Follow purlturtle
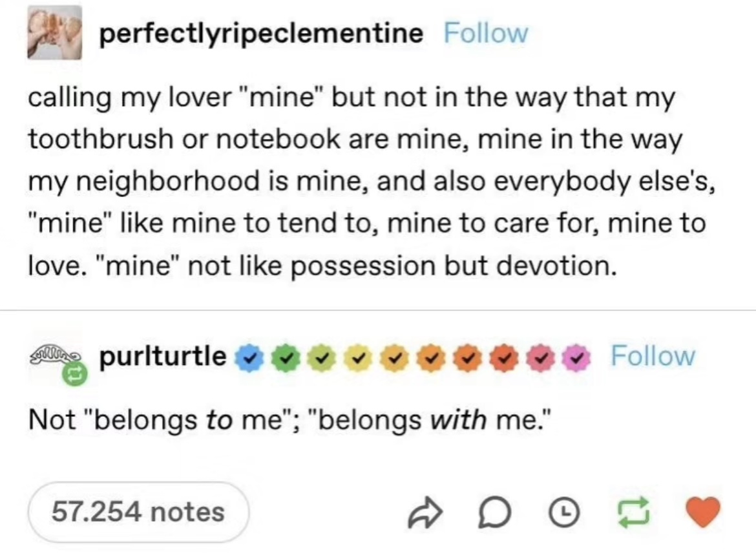The image size is (756, 557). click(x=653, y=355)
